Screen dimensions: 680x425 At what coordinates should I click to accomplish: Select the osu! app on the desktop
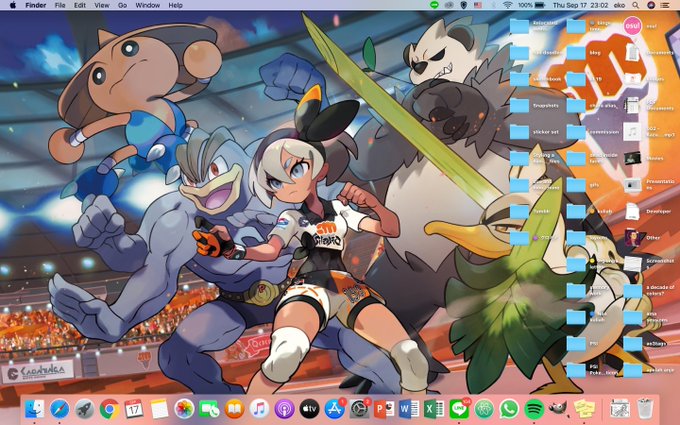(x=632, y=26)
